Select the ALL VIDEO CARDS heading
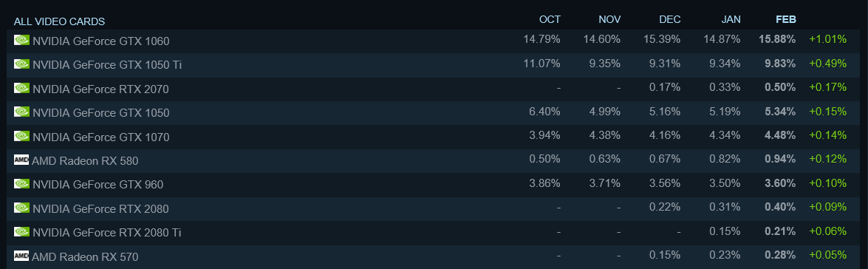 pos(59,21)
